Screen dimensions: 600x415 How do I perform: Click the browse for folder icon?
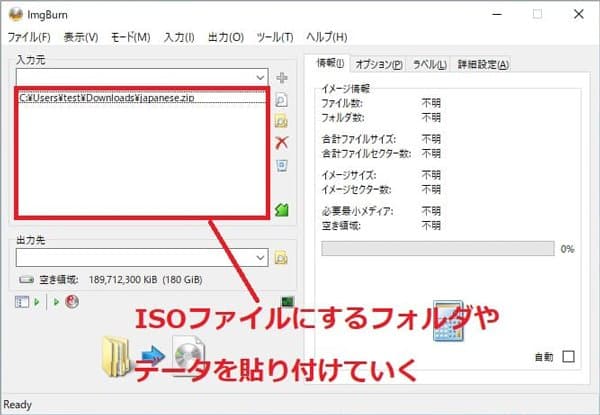click(x=282, y=121)
